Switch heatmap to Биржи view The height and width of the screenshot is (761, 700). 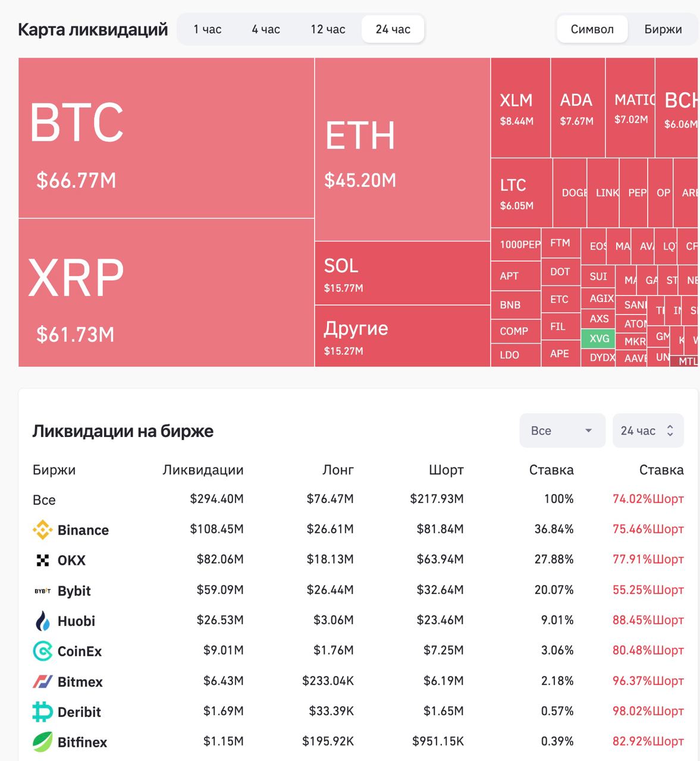click(663, 29)
